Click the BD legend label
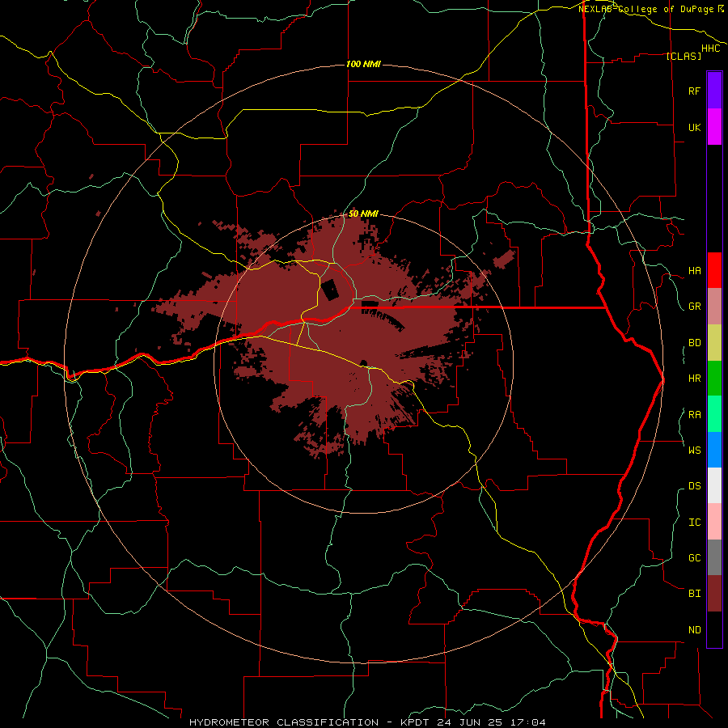 [x=694, y=343]
